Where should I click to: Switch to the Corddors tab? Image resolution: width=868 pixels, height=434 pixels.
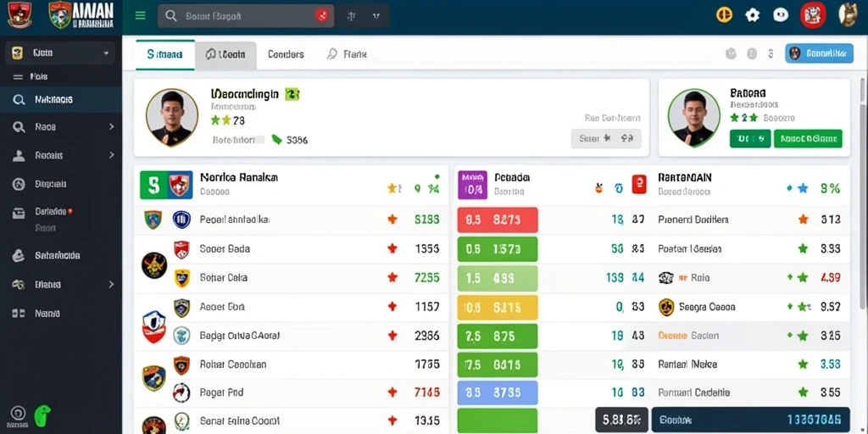[x=286, y=54]
